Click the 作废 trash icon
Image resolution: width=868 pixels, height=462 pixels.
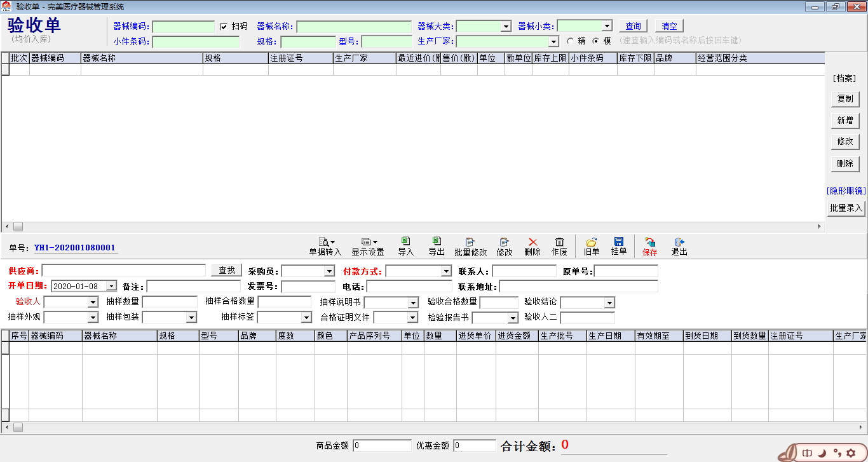coord(559,242)
